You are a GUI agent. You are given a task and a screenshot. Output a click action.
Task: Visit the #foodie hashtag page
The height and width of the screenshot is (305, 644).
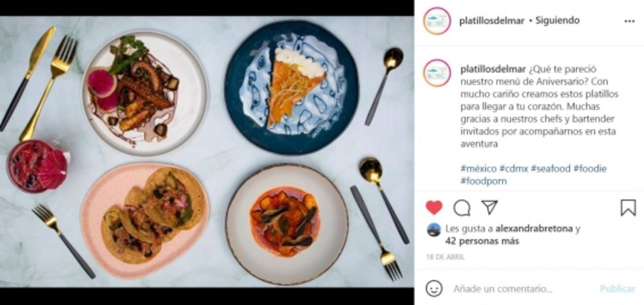[x=590, y=169]
